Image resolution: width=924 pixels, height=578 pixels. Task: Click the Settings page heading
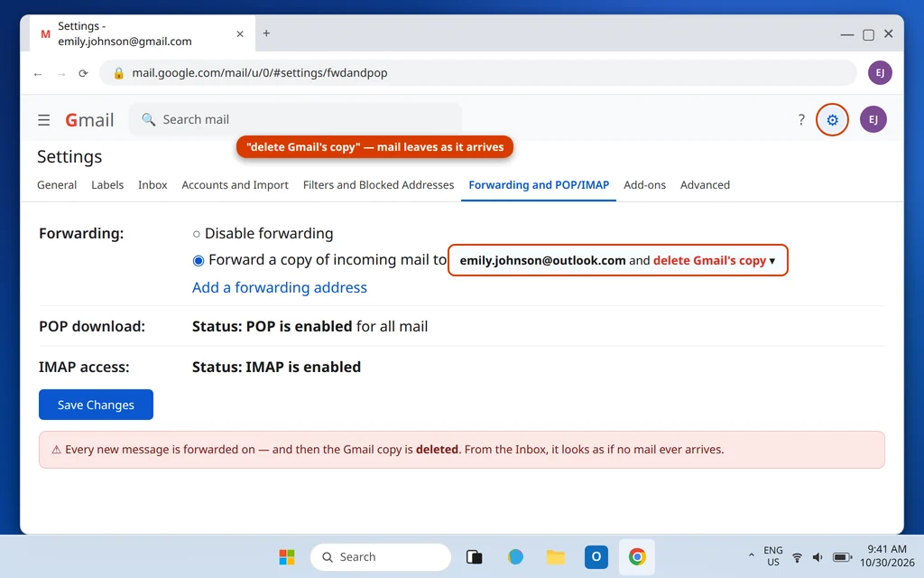coord(69,156)
